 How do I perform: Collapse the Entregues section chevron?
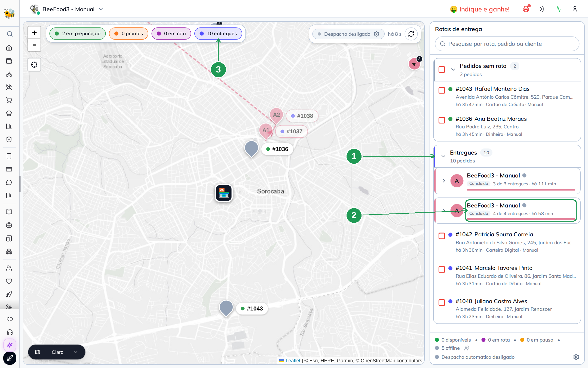[x=443, y=156]
